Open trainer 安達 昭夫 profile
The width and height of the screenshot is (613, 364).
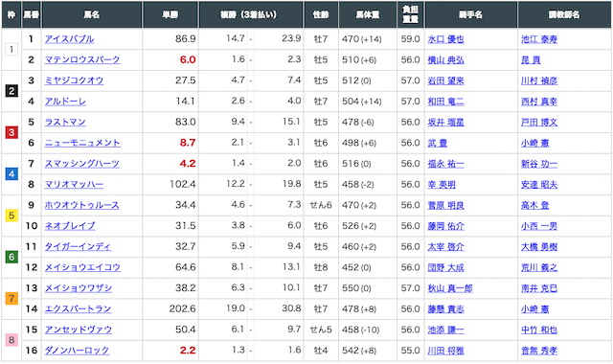(x=539, y=184)
